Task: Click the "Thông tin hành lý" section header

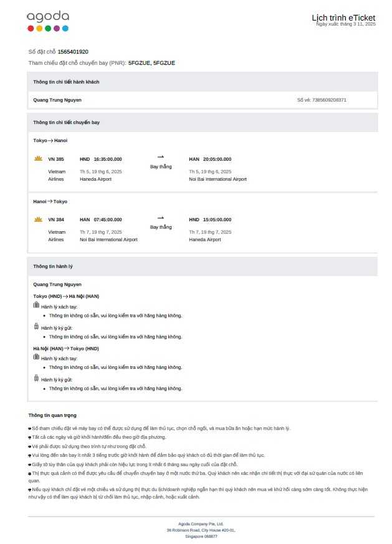Action: 53,266
